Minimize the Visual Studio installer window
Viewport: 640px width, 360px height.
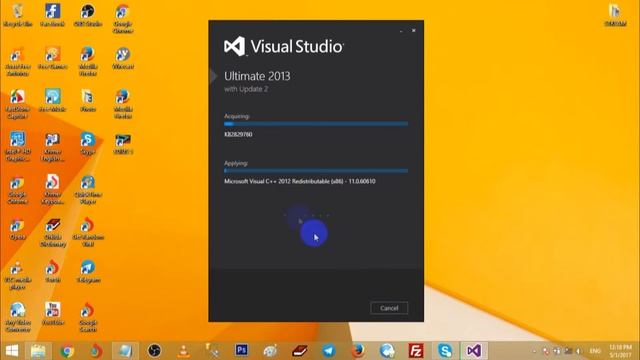[x=401, y=31]
